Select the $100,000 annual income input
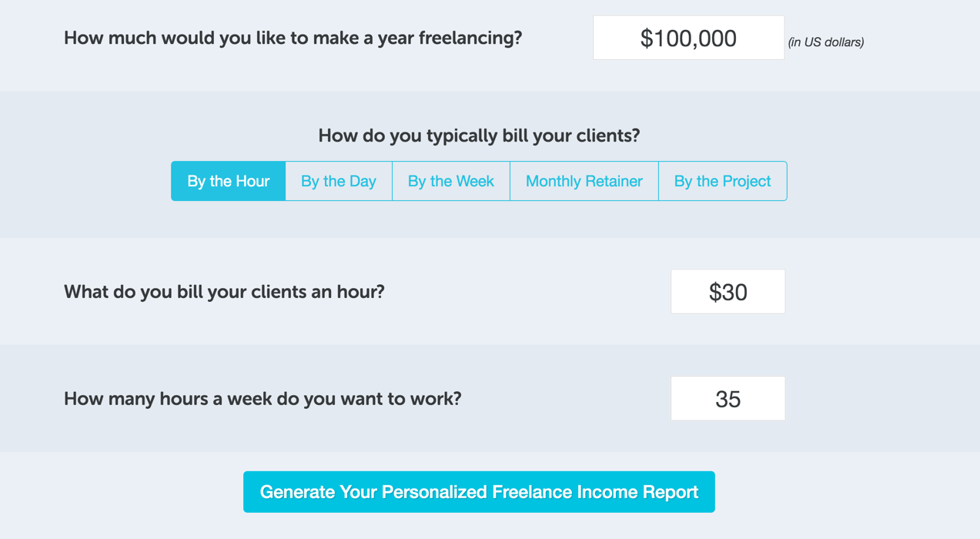Screen dimensions: 980x539 pyautogui.click(x=687, y=38)
